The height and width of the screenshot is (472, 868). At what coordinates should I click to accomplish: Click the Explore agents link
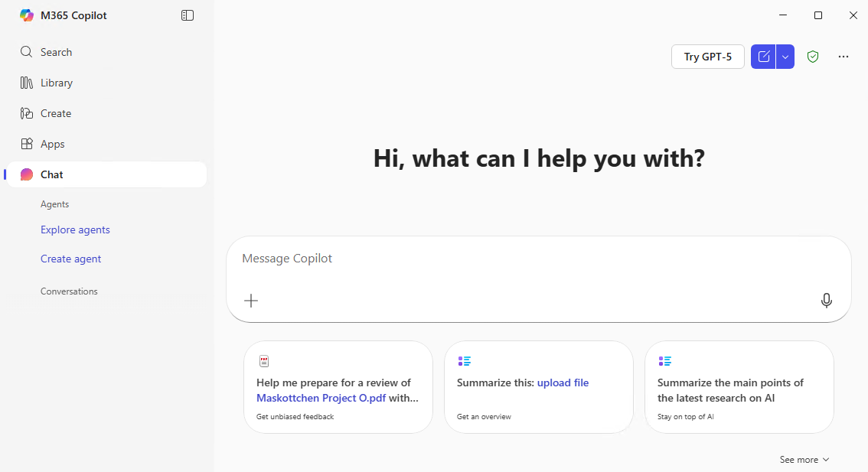[x=75, y=229]
